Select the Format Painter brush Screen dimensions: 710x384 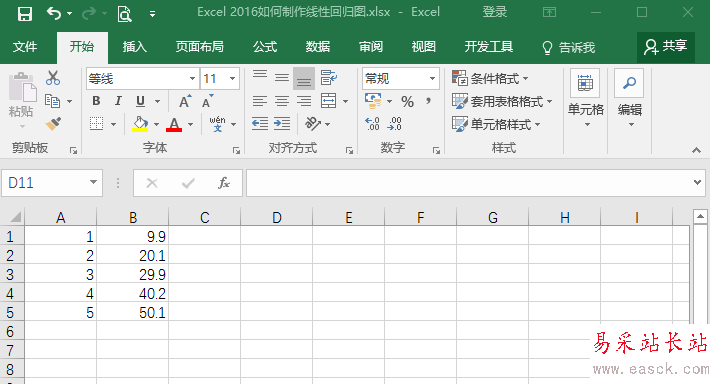tap(53, 124)
